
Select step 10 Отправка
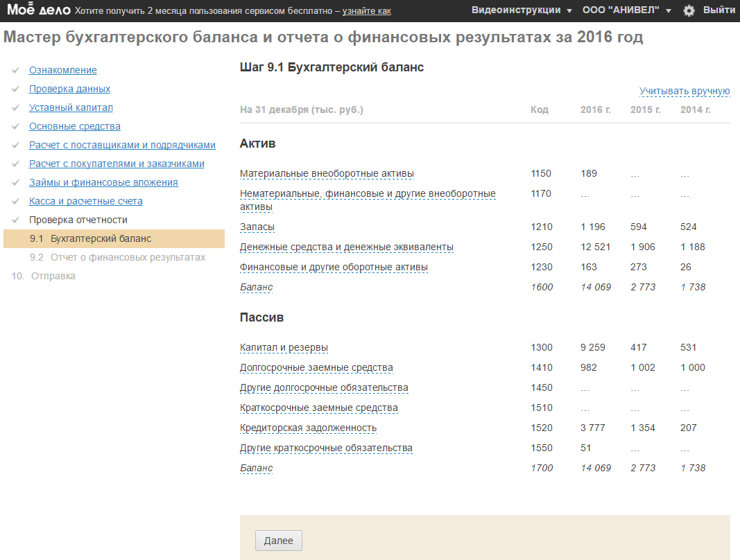pyautogui.click(x=44, y=276)
